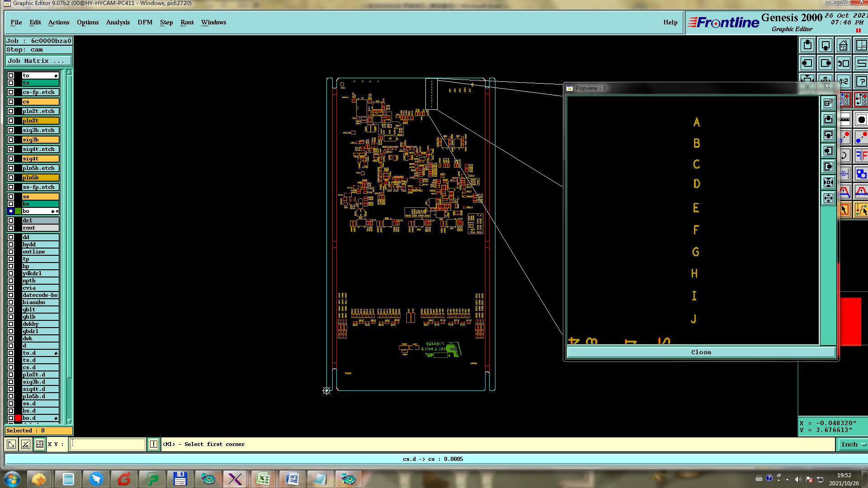Image resolution: width=868 pixels, height=488 pixels.
Task: Toggle the checkbox for layer drl
Action: 11,221
